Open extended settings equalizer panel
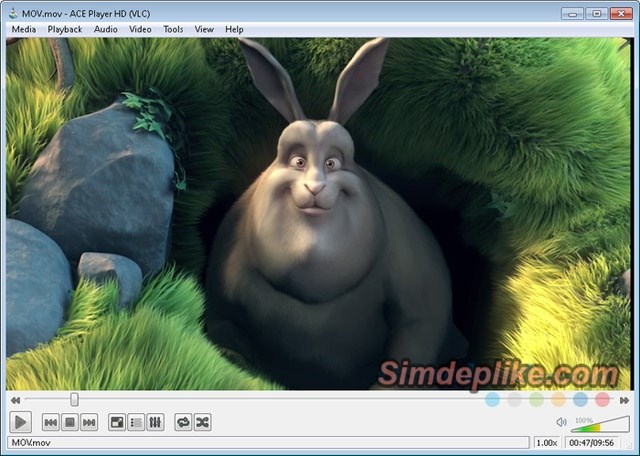The image size is (640, 456). click(155, 422)
